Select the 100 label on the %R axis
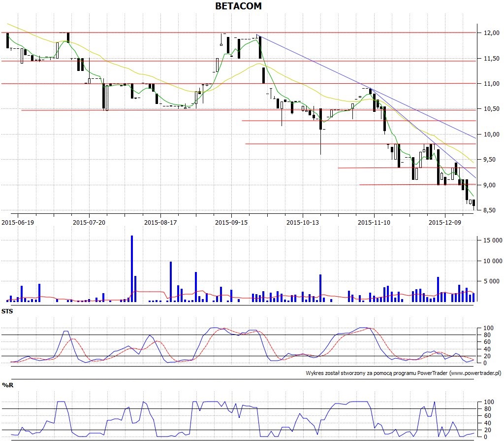 [489, 402]
